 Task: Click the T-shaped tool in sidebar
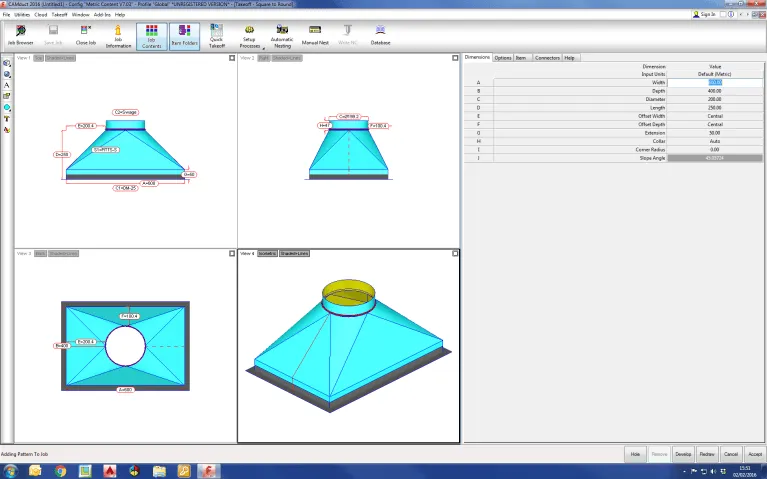(x=7, y=119)
